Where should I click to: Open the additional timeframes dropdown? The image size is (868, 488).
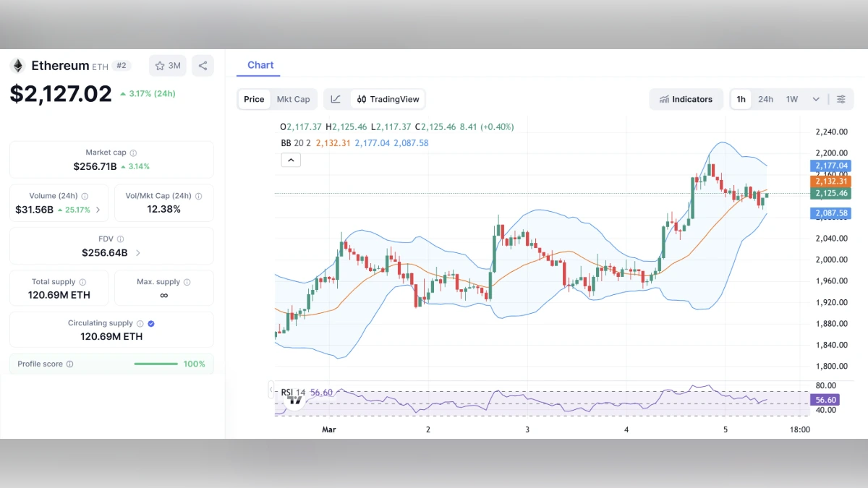[x=815, y=99]
